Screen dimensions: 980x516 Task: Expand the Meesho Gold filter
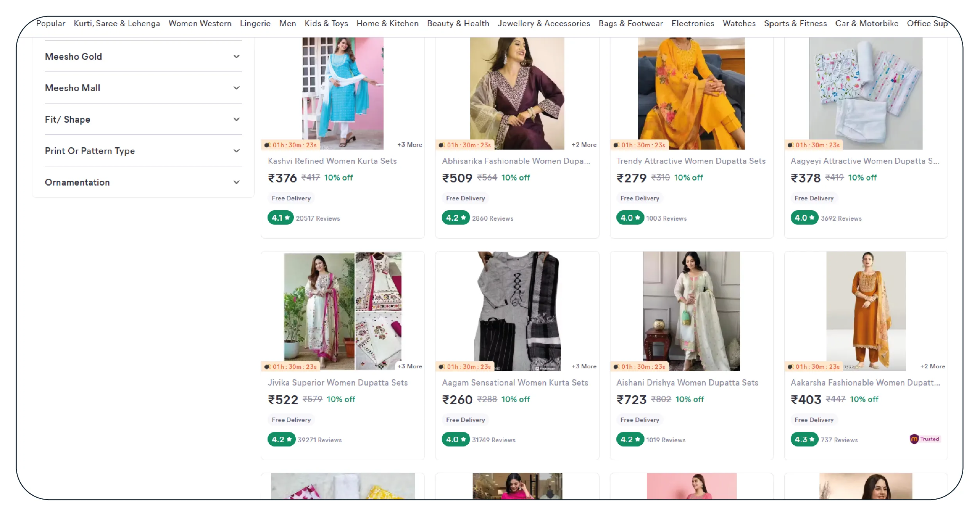pyautogui.click(x=236, y=57)
